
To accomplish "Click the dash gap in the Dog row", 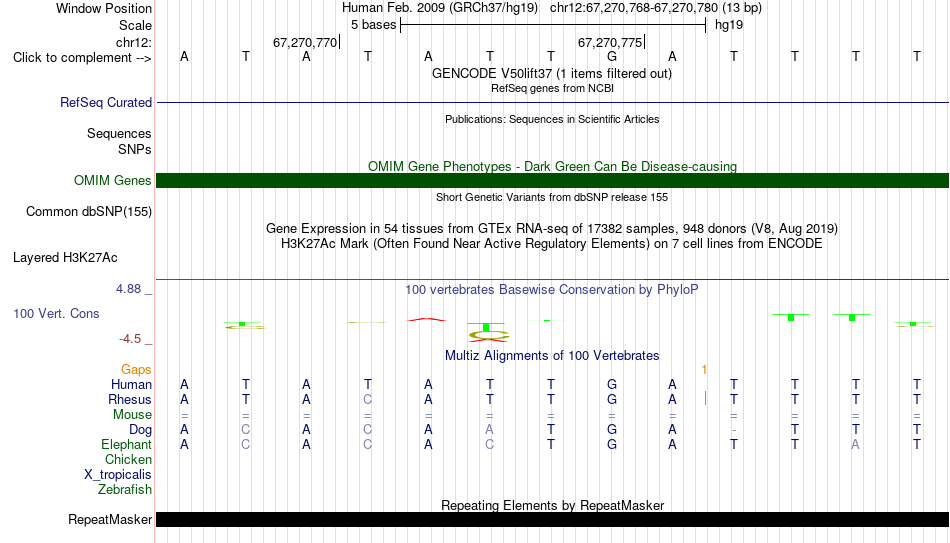I will tap(734, 430).
